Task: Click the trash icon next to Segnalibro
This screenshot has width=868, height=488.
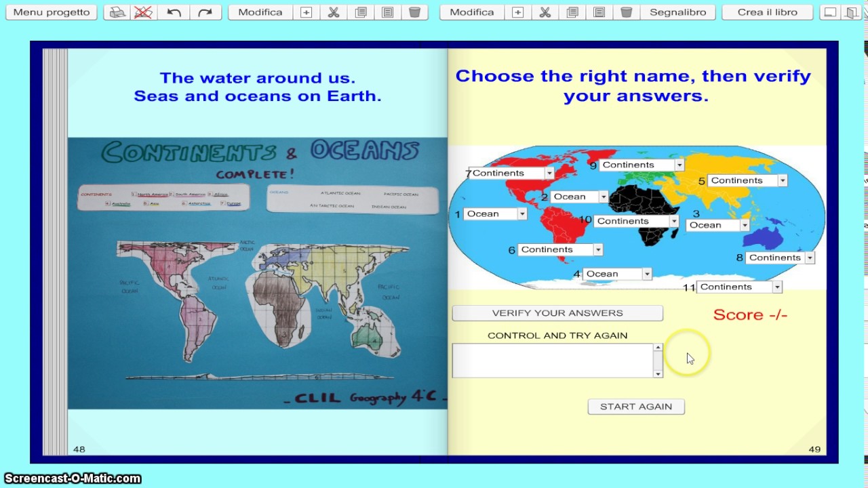Action: 627,12
